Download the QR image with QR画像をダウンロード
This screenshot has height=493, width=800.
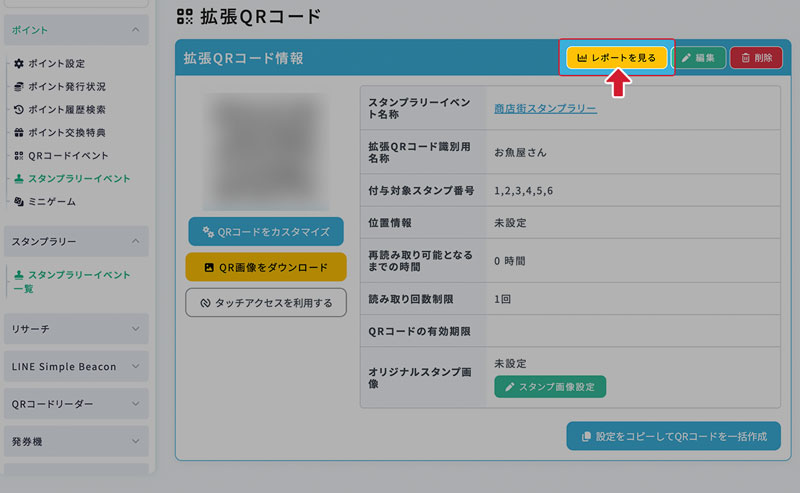[266, 267]
